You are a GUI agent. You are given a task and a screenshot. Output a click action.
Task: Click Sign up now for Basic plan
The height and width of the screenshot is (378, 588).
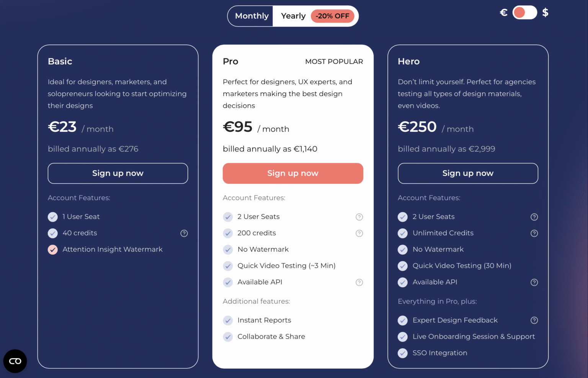(118, 173)
